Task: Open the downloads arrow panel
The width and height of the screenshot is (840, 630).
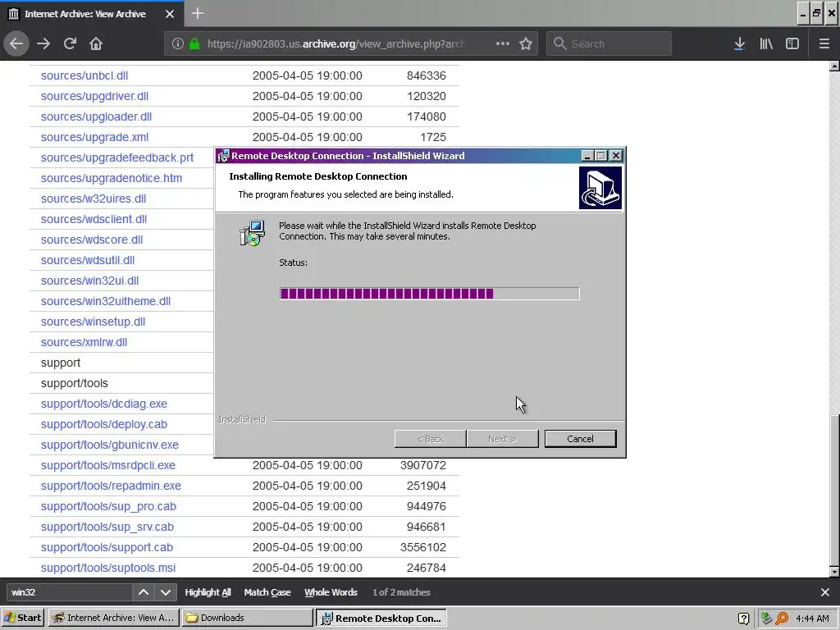Action: (739, 44)
